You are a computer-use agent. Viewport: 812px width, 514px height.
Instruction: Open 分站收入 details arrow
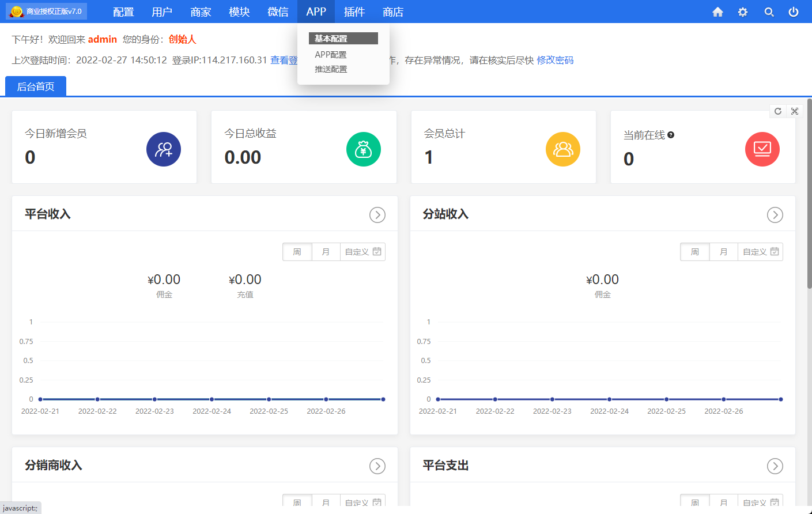coord(775,215)
